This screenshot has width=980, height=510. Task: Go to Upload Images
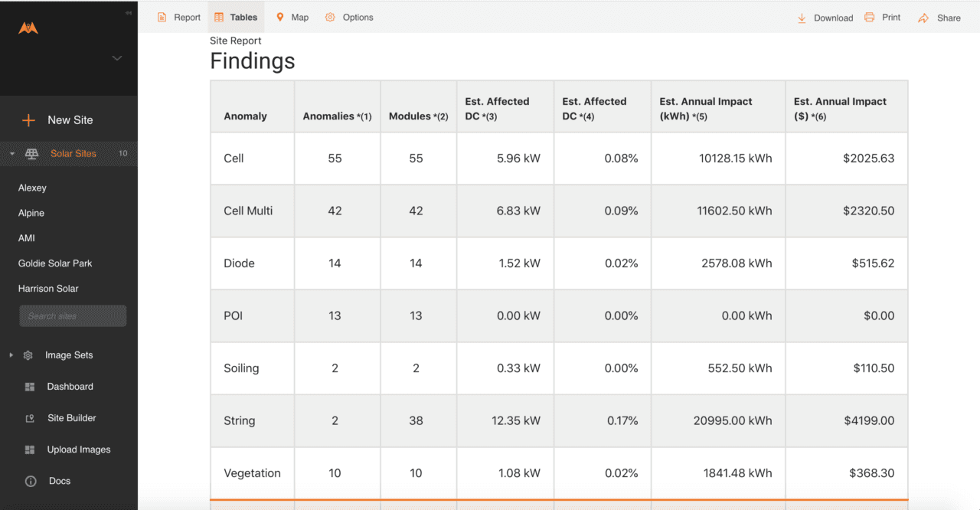click(x=79, y=450)
